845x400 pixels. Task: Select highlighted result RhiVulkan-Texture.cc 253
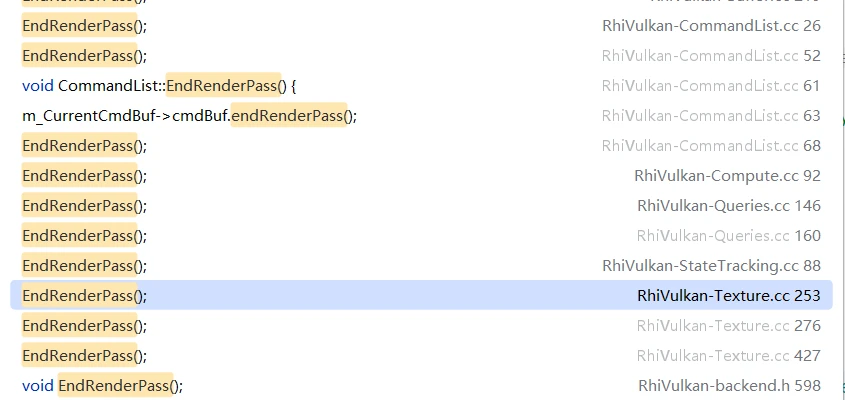[x=421, y=295]
